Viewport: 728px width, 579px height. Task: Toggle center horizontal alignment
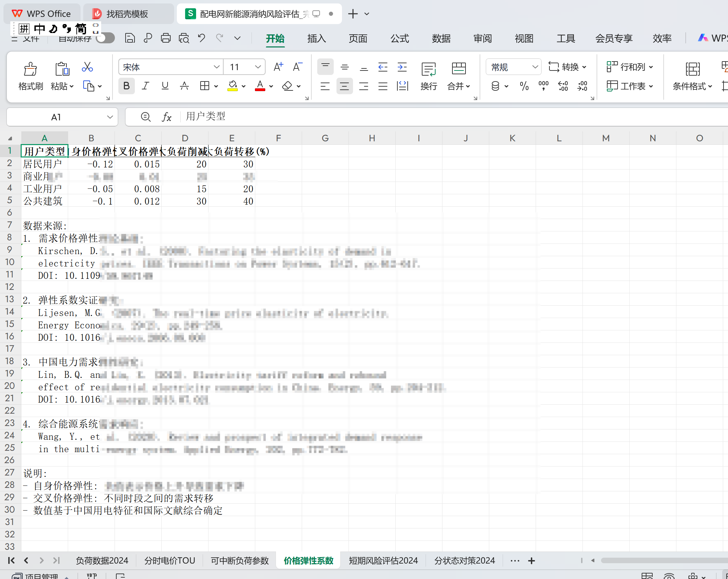pos(344,86)
